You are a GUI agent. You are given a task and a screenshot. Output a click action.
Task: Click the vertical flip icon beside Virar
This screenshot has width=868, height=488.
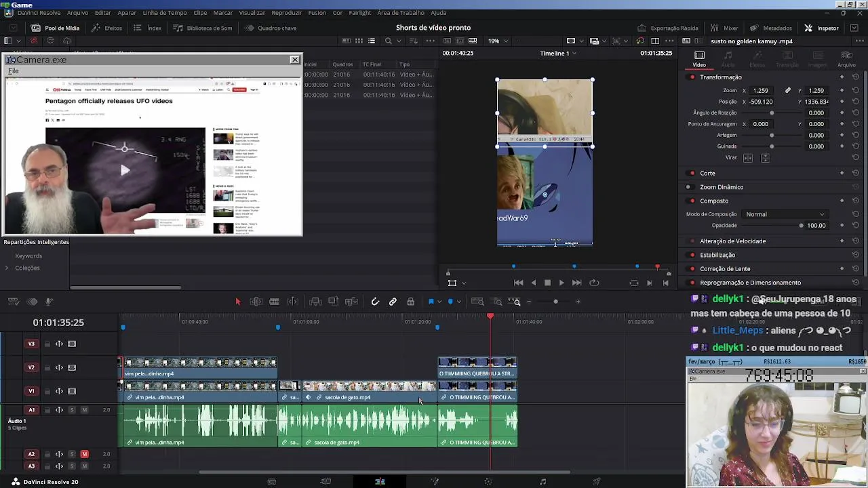tap(766, 158)
